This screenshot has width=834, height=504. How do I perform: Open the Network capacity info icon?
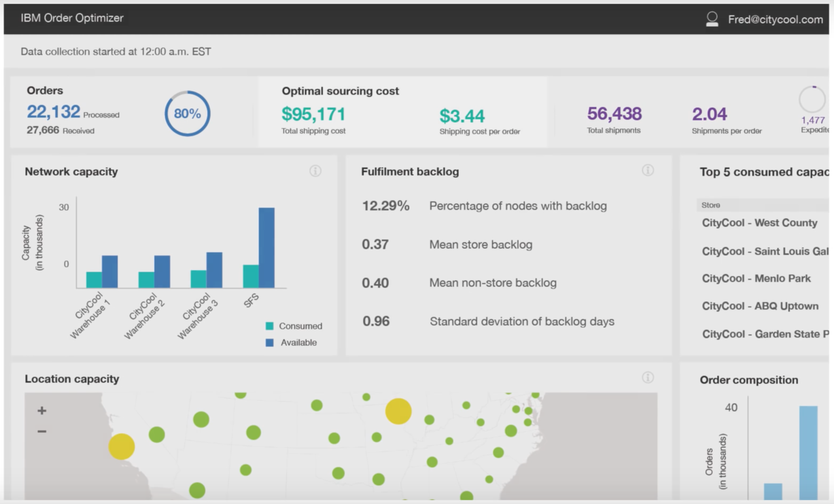click(x=315, y=171)
